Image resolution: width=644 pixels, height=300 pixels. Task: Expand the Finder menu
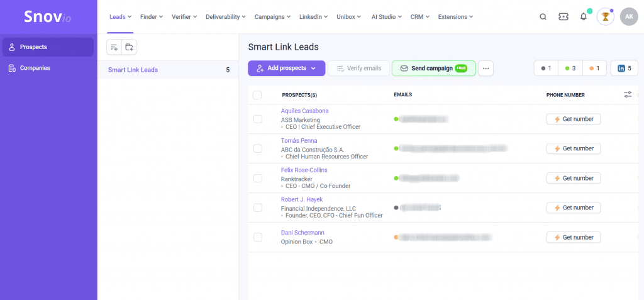pyautogui.click(x=152, y=17)
